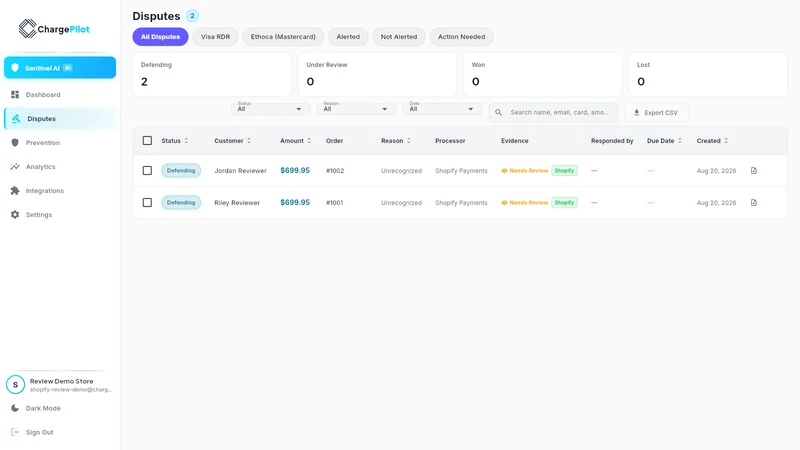Check the Jordan Reviewer row checkbox
Image resolution: width=800 pixels, height=450 pixels.
[x=147, y=170]
